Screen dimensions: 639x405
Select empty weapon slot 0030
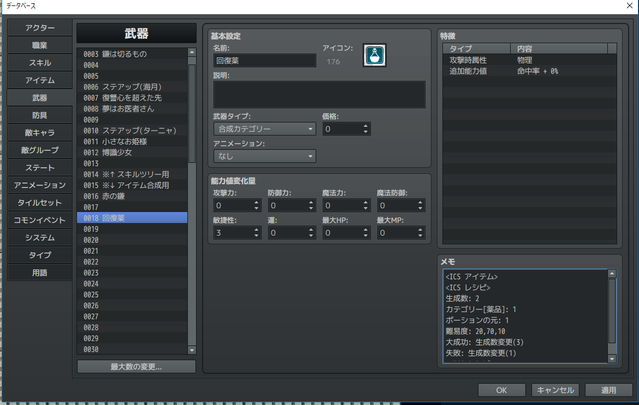(x=132, y=349)
